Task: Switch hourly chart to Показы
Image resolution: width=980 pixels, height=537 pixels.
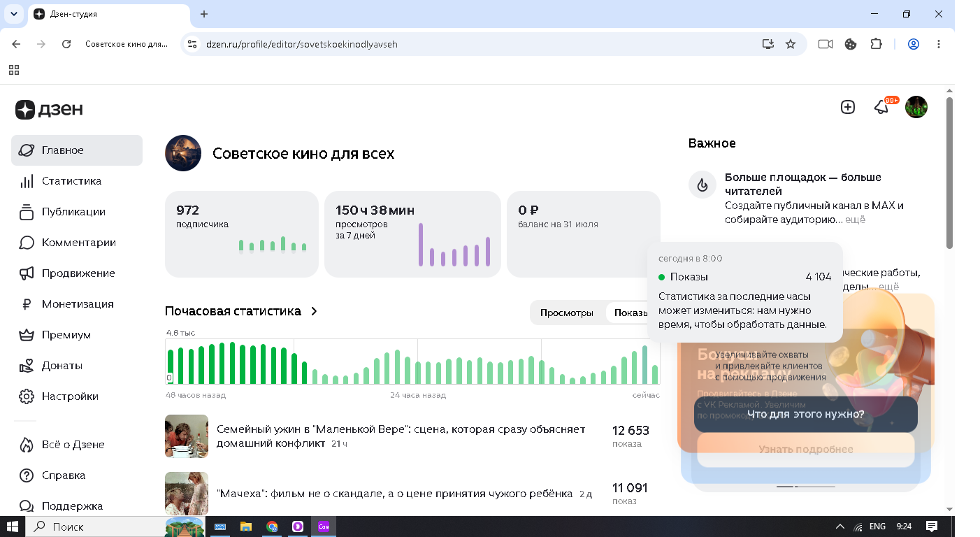Action: (631, 313)
